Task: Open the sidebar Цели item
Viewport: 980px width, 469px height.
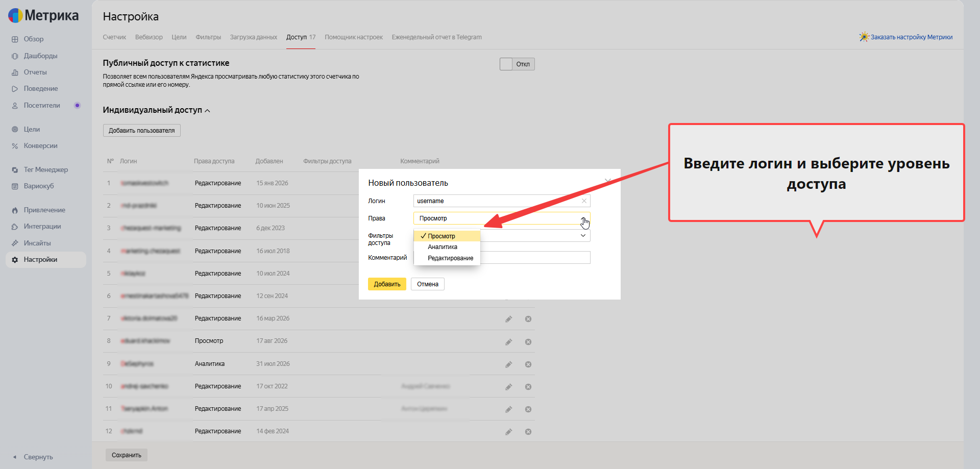Action: click(x=32, y=130)
